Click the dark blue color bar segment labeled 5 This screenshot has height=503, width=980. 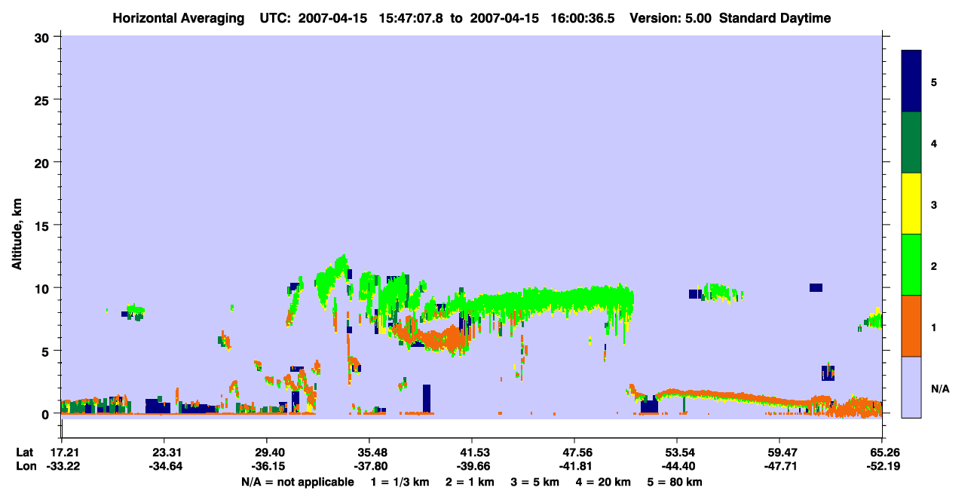911,81
